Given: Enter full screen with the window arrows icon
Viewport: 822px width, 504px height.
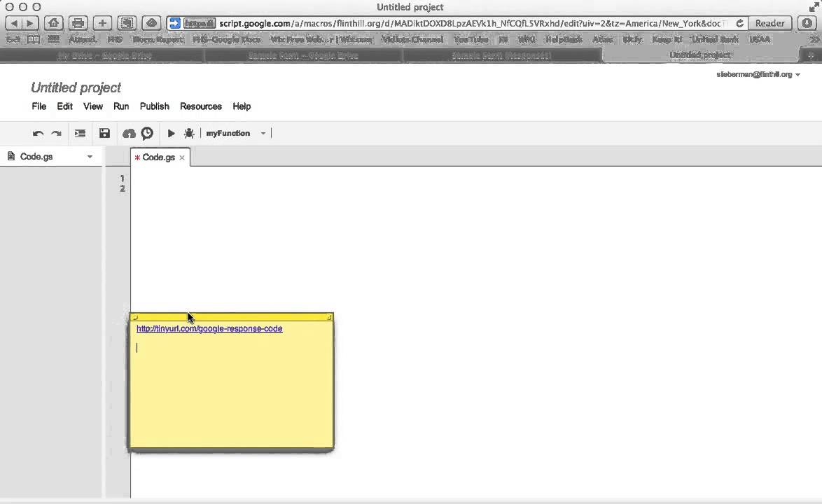Looking at the screenshot, I should 814,7.
